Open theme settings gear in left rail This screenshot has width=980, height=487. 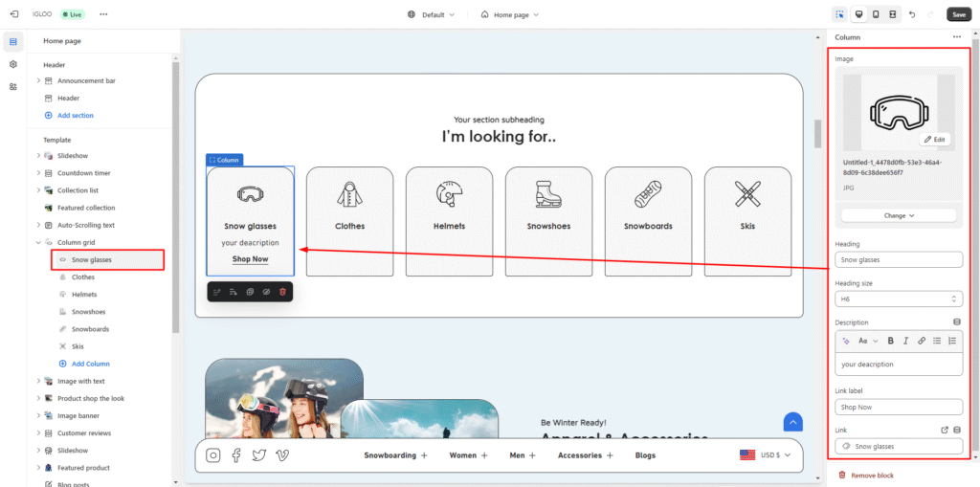[13, 64]
